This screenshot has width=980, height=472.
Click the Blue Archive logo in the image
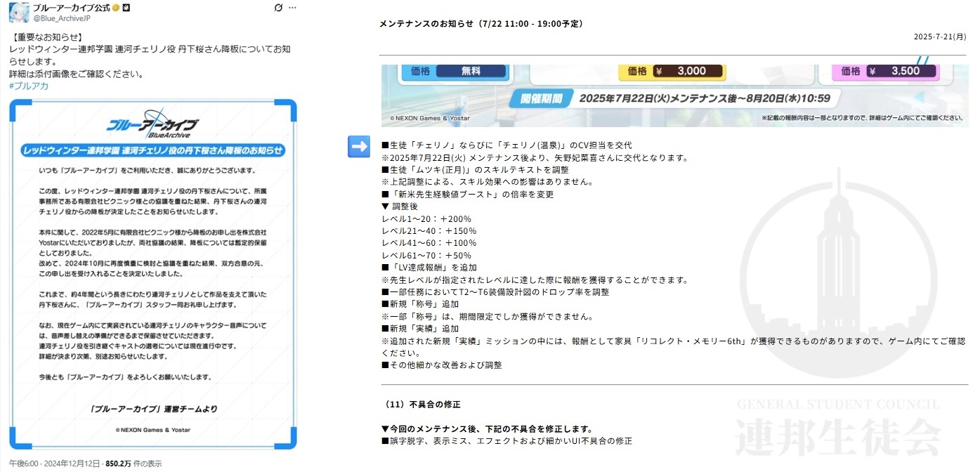[x=152, y=125]
